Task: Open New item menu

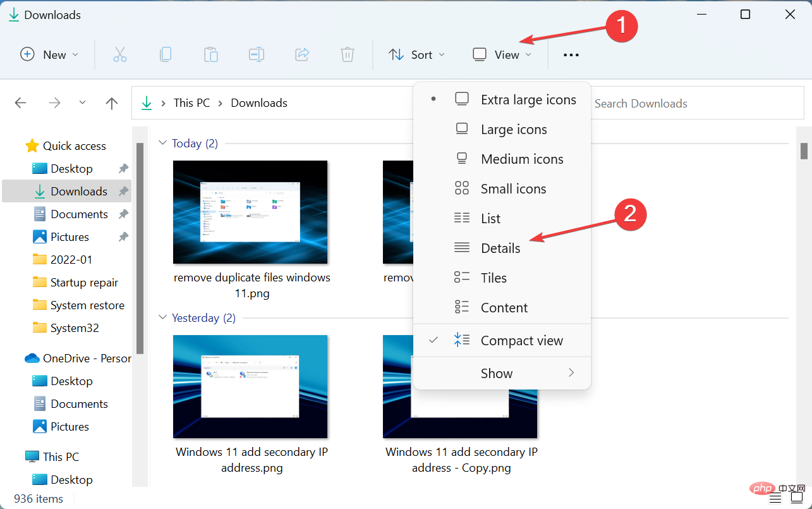Action: click(x=49, y=55)
